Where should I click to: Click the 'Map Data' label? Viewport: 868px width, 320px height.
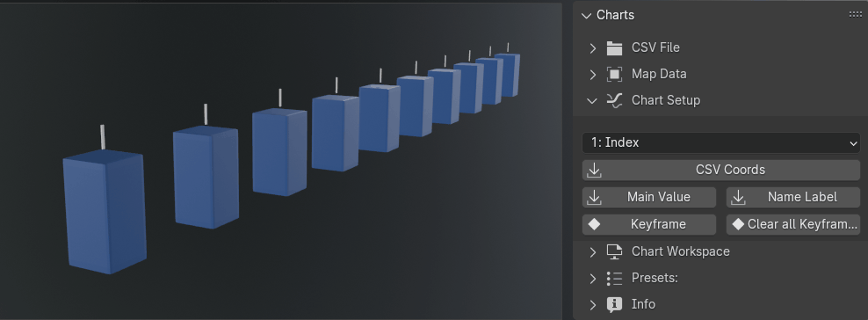click(659, 74)
